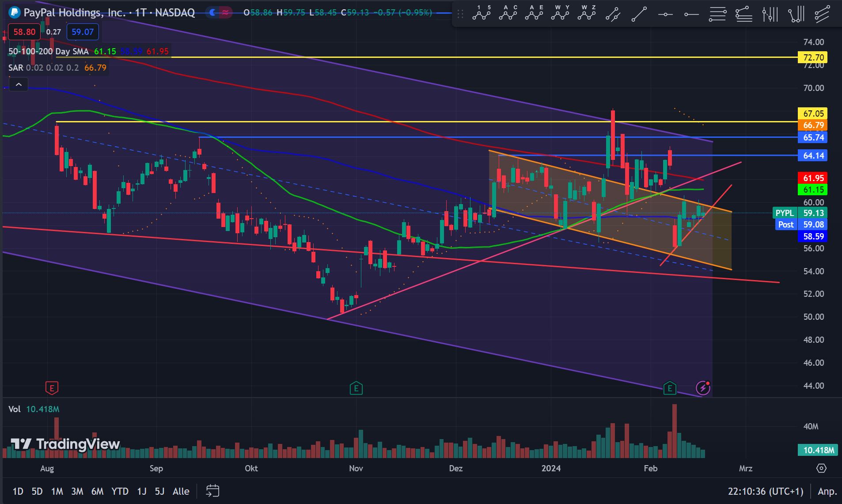Click the PayPal logo icon
Screen dimensions: 842x504
point(15,12)
